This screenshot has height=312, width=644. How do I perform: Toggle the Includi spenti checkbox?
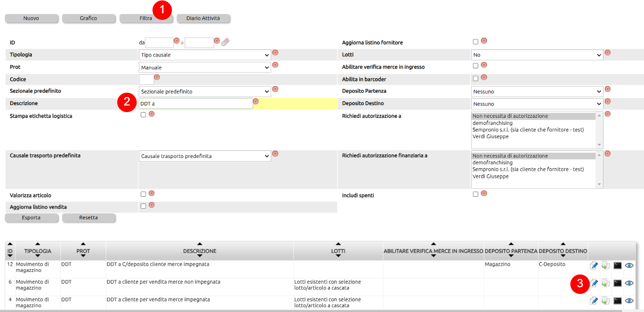click(475, 194)
